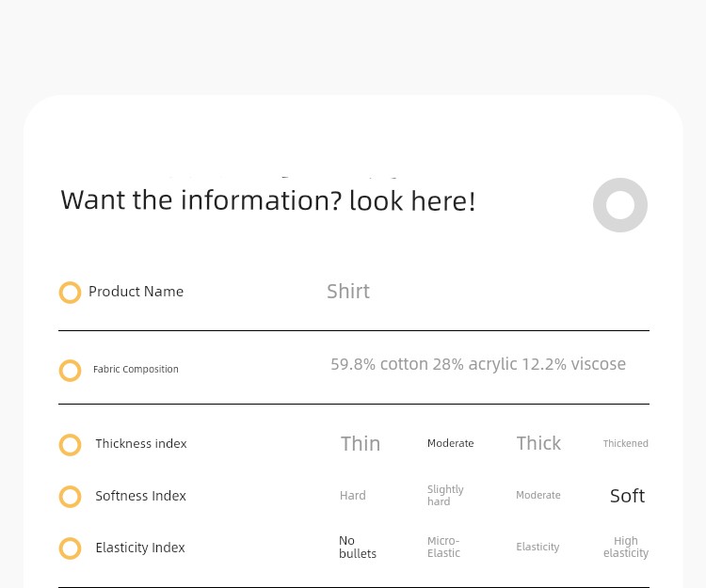This screenshot has height=588, width=706.
Task: Choose the Soft softness option
Action: click(x=627, y=496)
